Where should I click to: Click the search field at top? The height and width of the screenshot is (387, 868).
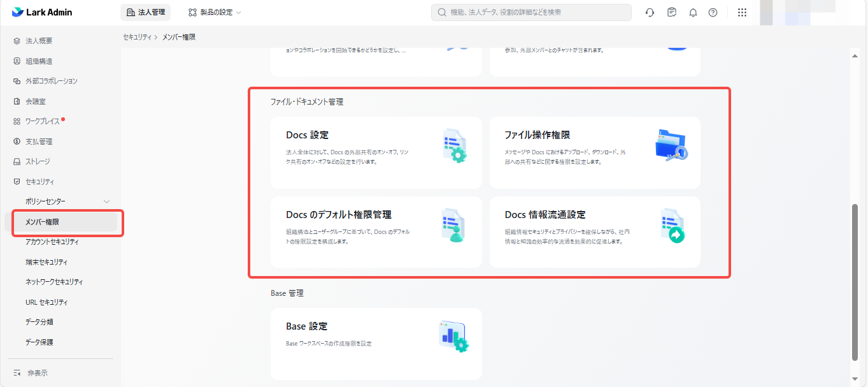[x=531, y=12]
